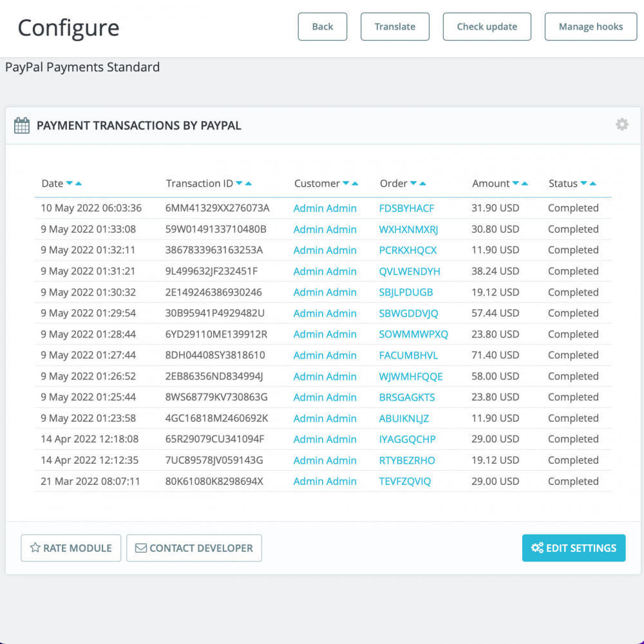Image resolution: width=644 pixels, height=644 pixels.
Task: Click the calendar icon beside panel title
Action: pyautogui.click(x=22, y=126)
